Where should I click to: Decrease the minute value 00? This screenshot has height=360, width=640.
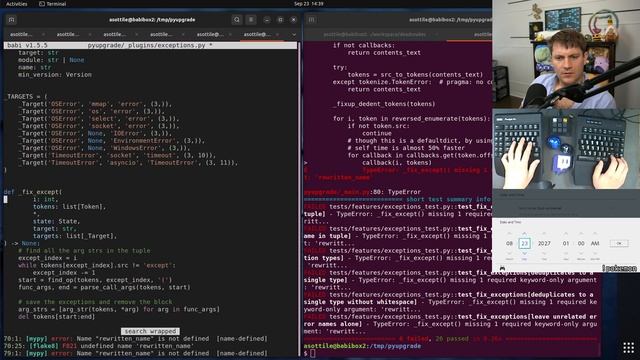(581, 253)
